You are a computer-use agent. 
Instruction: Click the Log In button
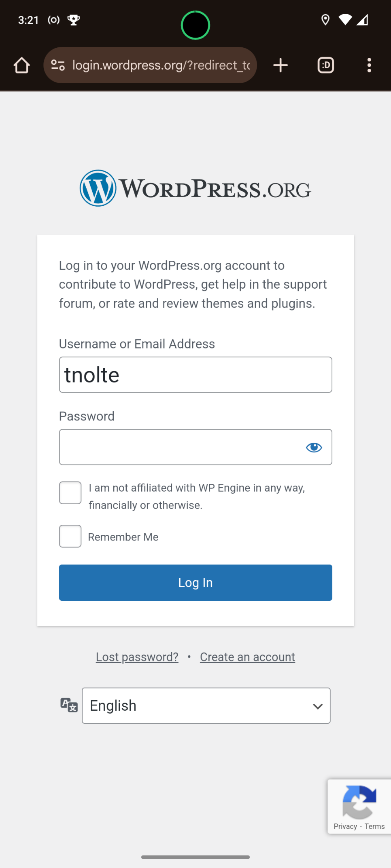[x=195, y=583]
